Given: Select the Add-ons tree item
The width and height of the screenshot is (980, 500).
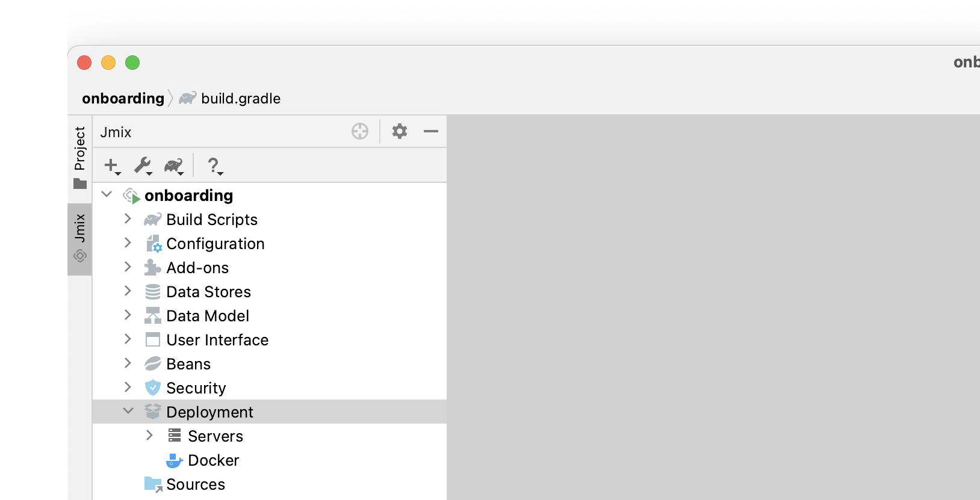Looking at the screenshot, I should (197, 268).
